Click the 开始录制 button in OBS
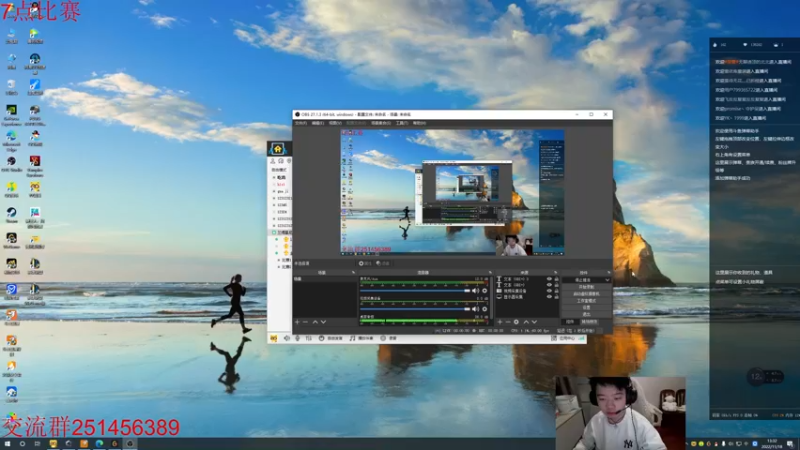800x450 pixels. [x=586, y=287]
